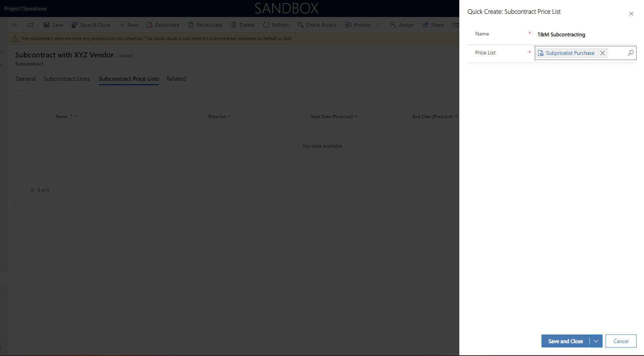
Task: Open Start Date (Price List) column menu
Action: [x=334, y=116]
